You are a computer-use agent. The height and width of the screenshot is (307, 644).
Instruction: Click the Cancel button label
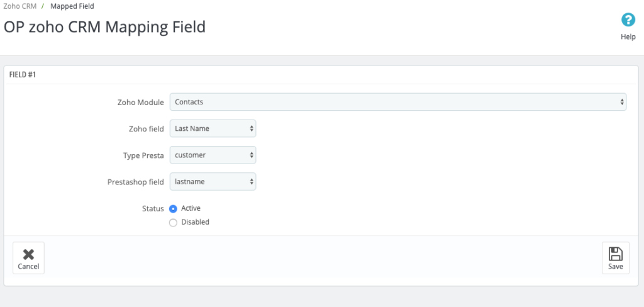pyautogui.click(x=28, y=266)
